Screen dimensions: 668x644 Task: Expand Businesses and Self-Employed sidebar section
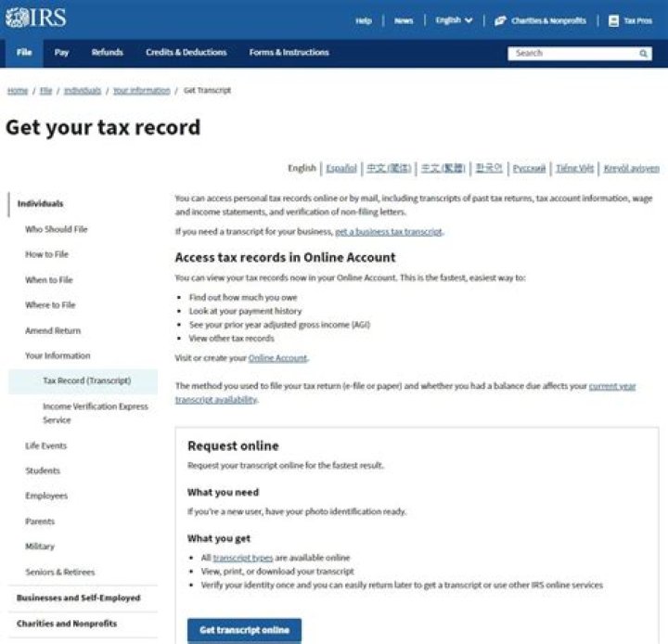pos(78,599)
